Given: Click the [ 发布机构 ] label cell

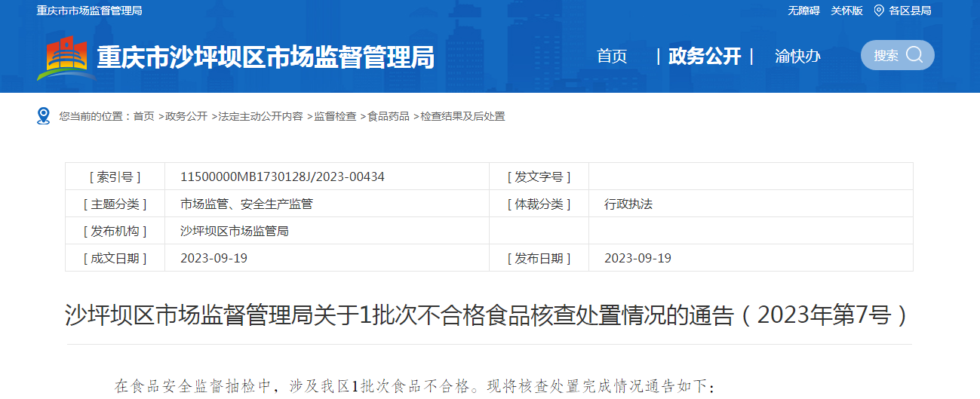Looking at the screenshot, I should 115,231.
